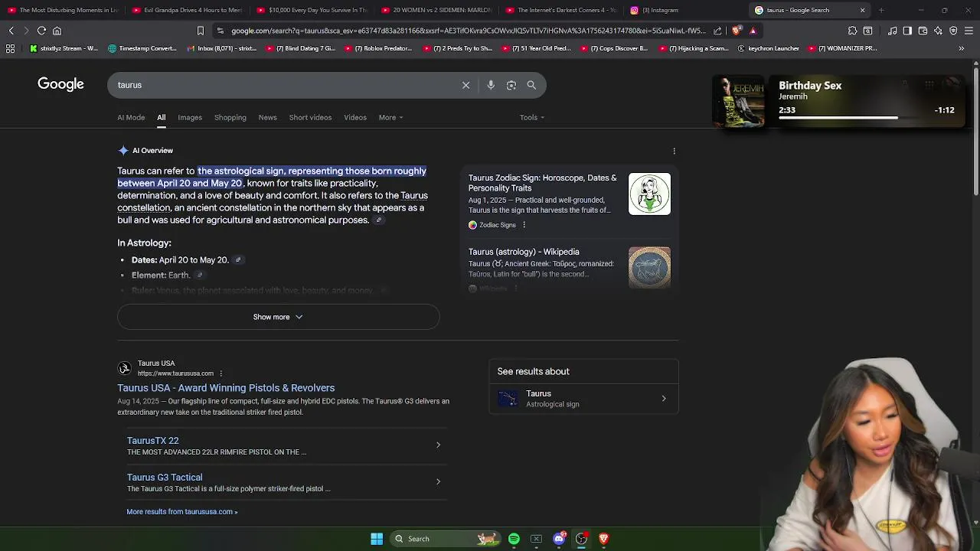
Task: Open Taurus Astrological sign results chevron
Action: (x=664, y=399)
